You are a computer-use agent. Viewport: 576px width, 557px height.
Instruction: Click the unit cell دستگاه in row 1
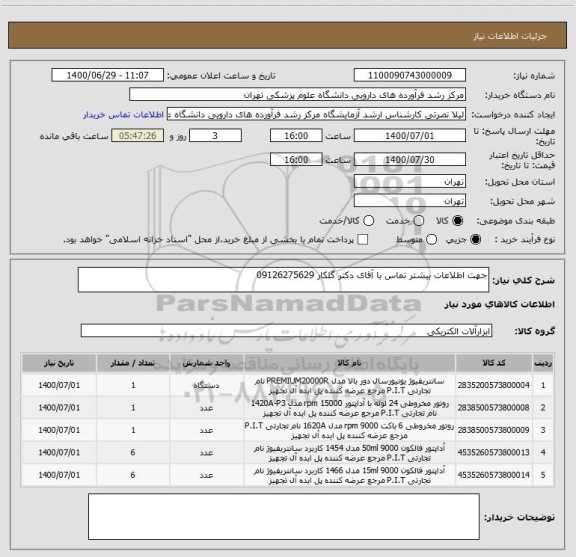click(x=206, y=385)
